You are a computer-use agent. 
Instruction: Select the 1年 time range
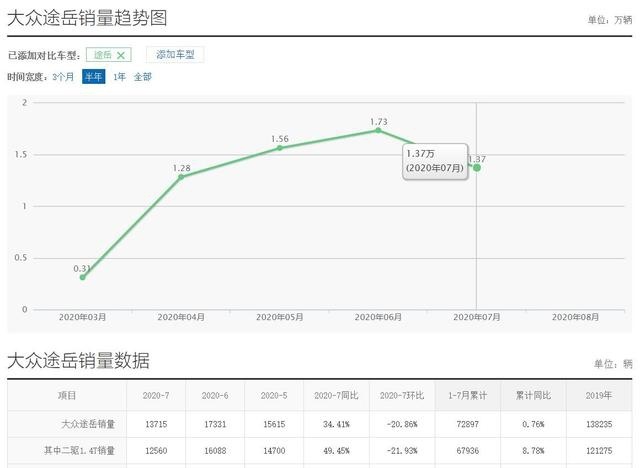(x=120, y=77)
